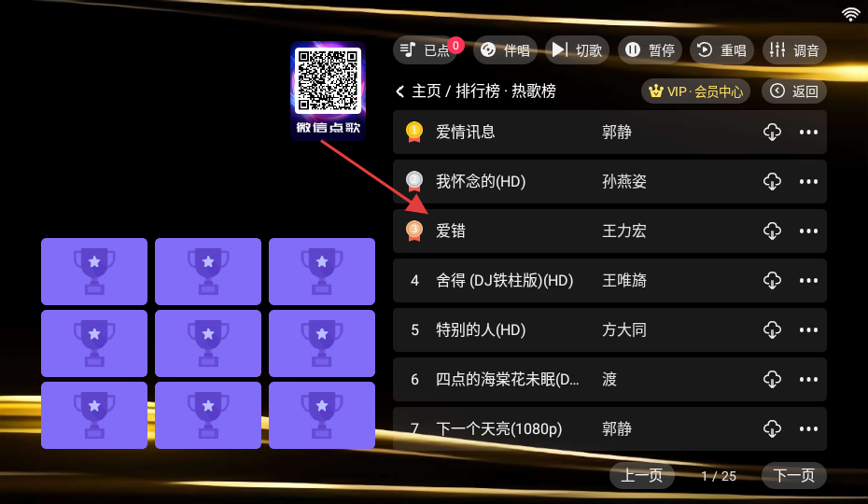Open more options for 爱情讯息
Viewport: 868px width, 504px height.
808,132
